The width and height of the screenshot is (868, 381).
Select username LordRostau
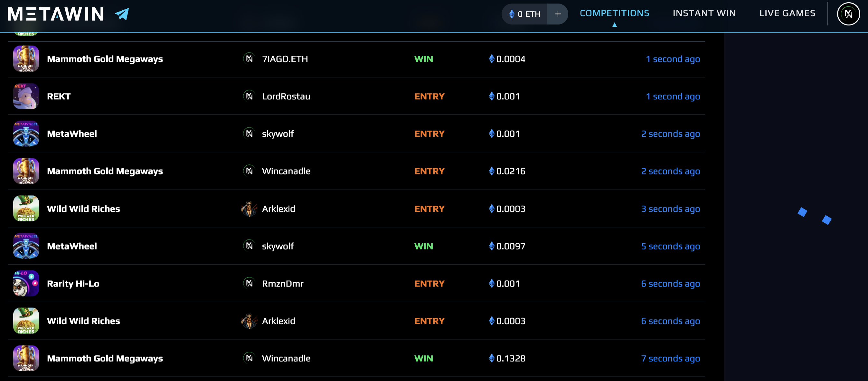(x=286, y=96)
